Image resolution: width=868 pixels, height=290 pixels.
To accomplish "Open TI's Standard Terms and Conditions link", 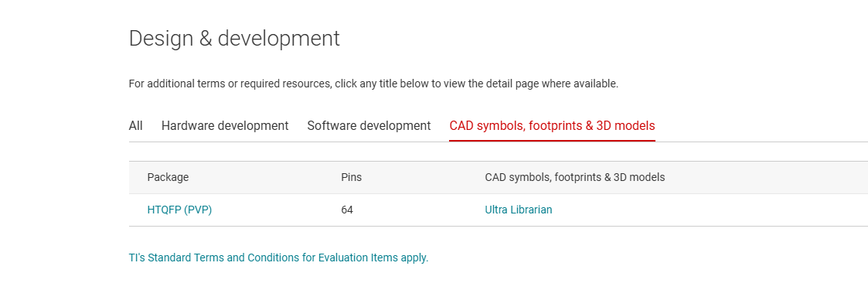I will tap(278, 258).
